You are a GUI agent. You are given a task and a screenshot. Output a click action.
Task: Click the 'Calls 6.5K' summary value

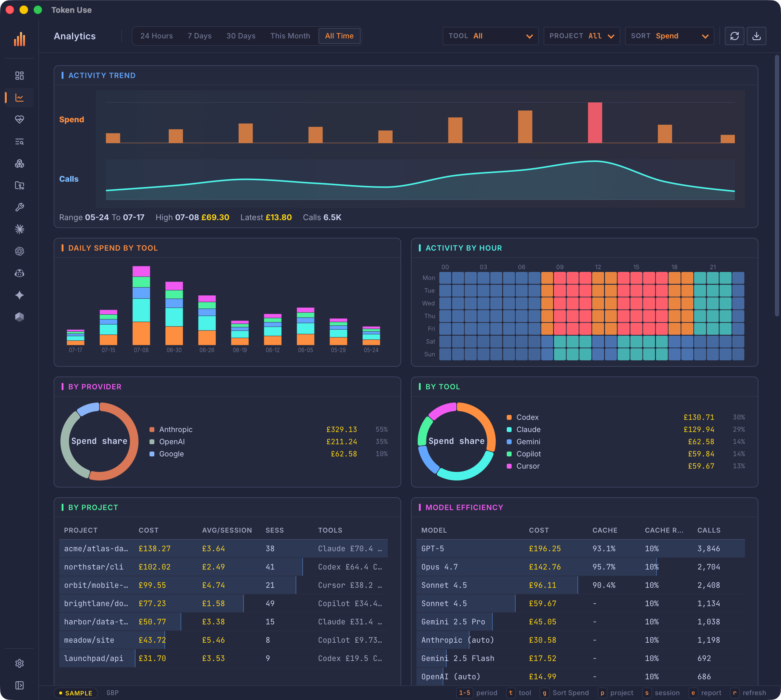pos(322,217)
